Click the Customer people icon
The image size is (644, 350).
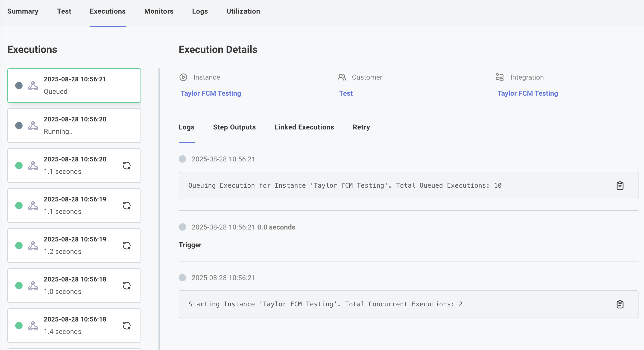[342, 77]
